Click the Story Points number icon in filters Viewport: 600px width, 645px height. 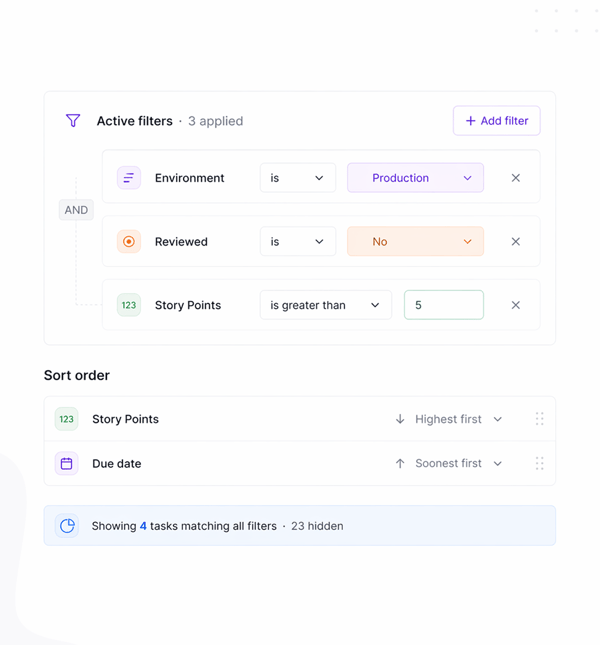point(129,305)
